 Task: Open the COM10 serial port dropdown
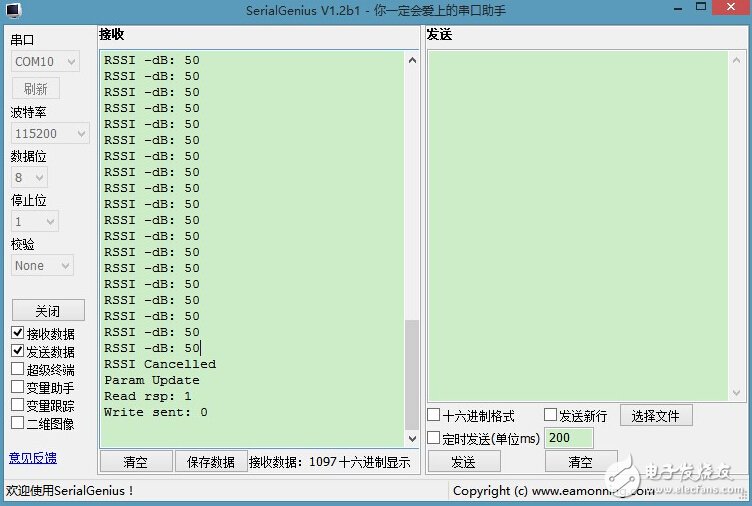(45, 62)
